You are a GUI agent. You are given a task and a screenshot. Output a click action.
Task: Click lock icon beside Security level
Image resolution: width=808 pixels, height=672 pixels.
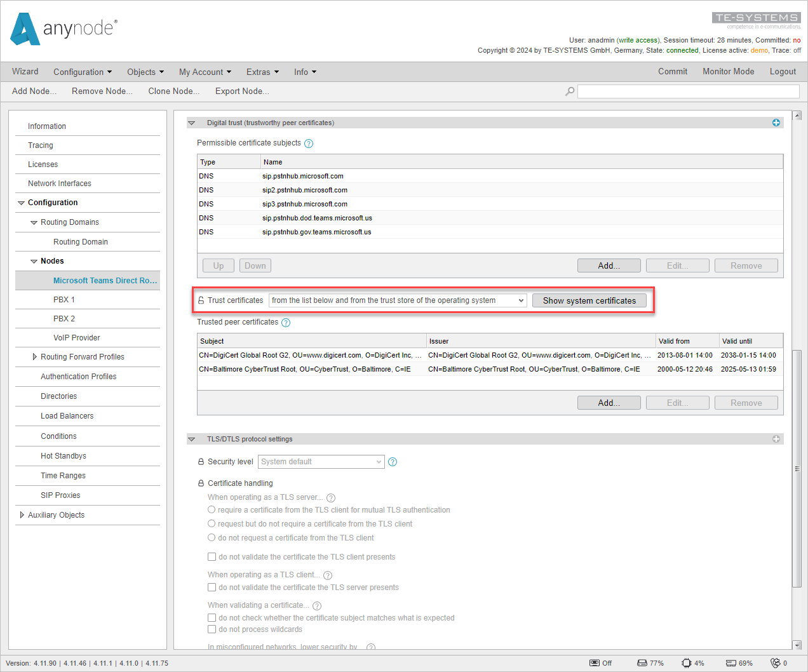pyautogui.click(x=201, y=462)
